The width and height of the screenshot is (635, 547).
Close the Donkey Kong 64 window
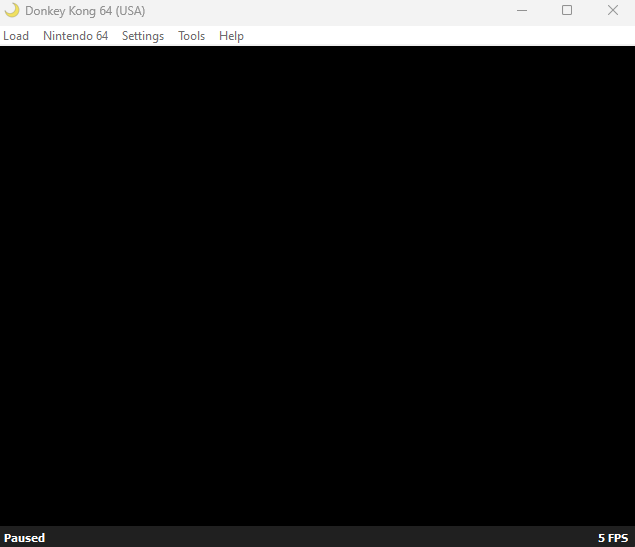tap(613, 11)
